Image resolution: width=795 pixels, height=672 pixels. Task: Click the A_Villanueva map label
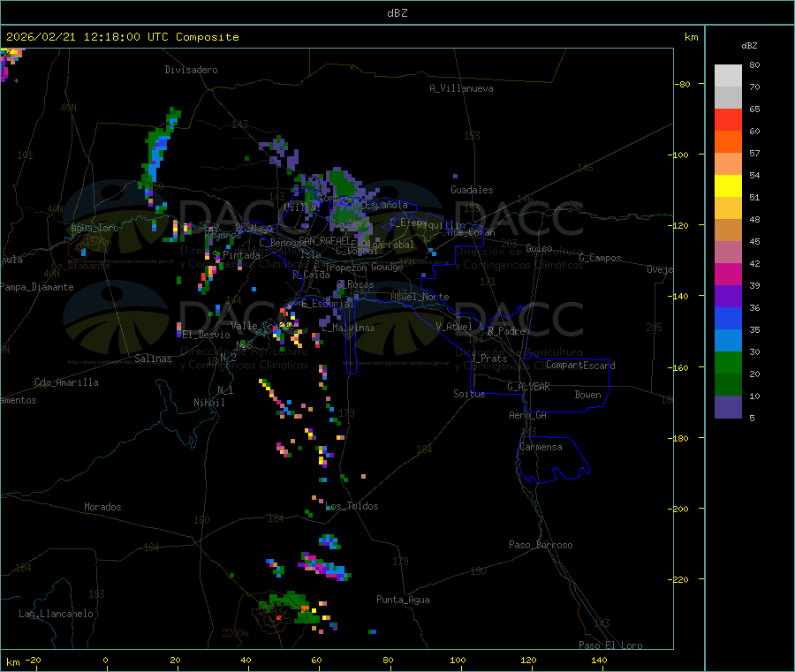point(461,88)
